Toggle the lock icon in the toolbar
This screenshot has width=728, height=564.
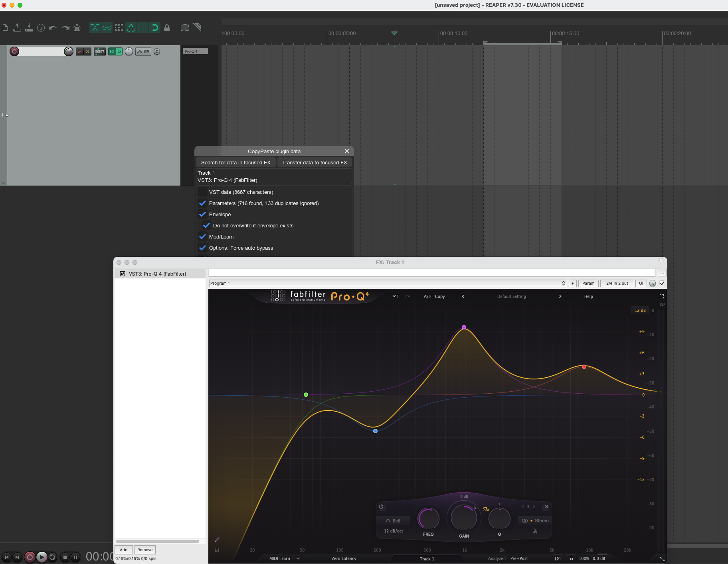[x=167, y=28]
